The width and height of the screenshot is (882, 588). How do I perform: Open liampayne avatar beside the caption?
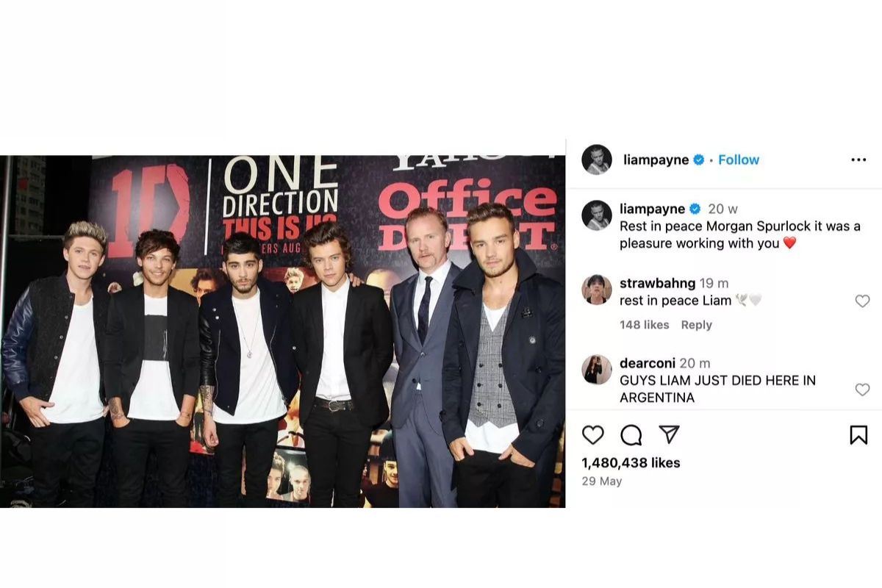(x=597, y=215)
